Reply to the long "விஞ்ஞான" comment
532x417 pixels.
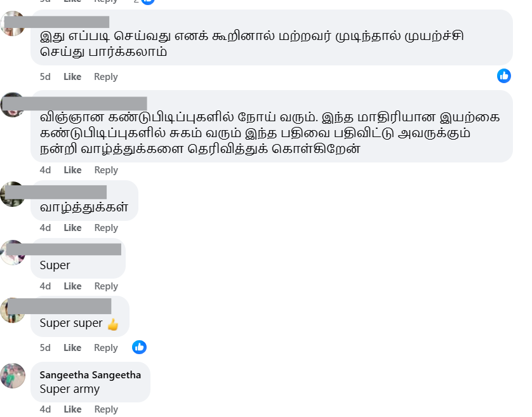coord(106,170)
